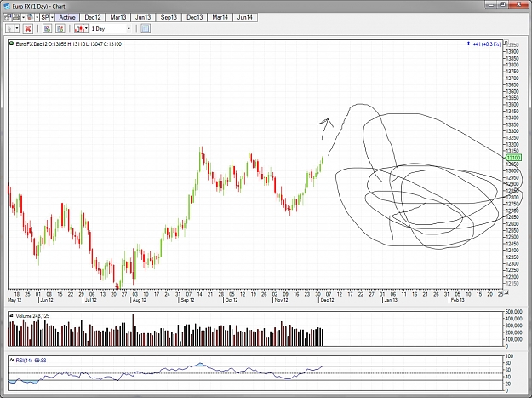Click the Jan 13 month label on time axis
Image resolution: width=532 pixels, height=398 pixels.
click(390, 300)
